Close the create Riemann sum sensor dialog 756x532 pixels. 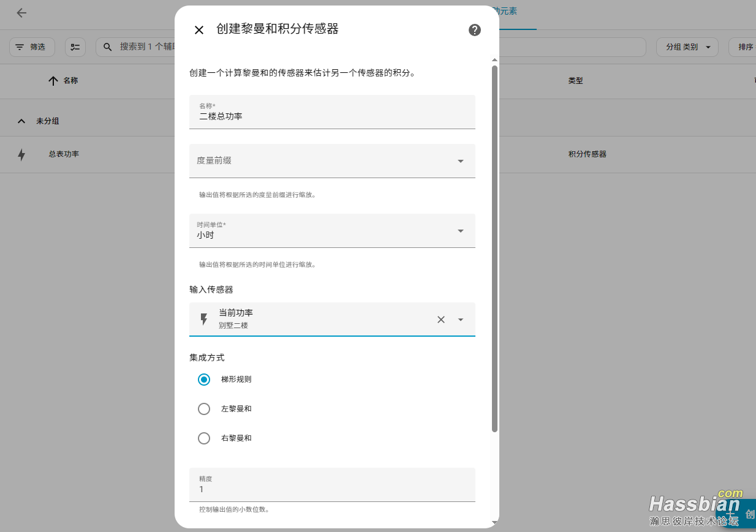pos(199,30)
